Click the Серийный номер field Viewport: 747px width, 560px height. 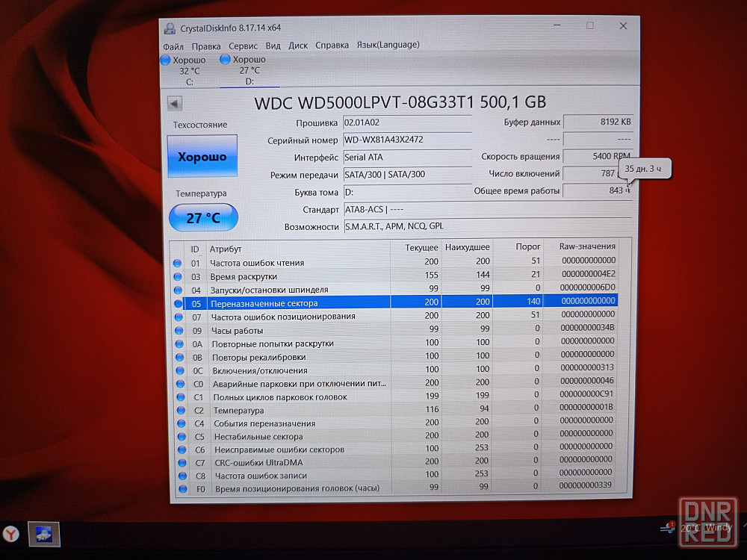(x=407, y=140)
